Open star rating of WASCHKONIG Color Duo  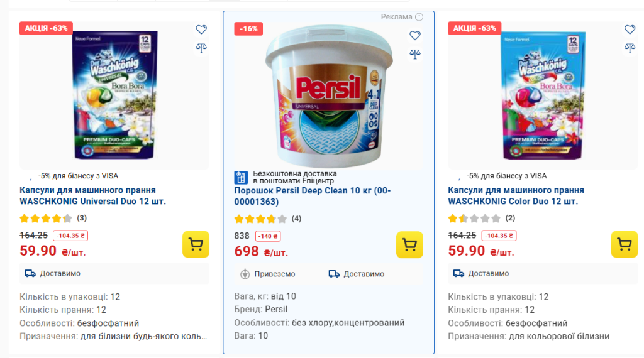(474, 219)
